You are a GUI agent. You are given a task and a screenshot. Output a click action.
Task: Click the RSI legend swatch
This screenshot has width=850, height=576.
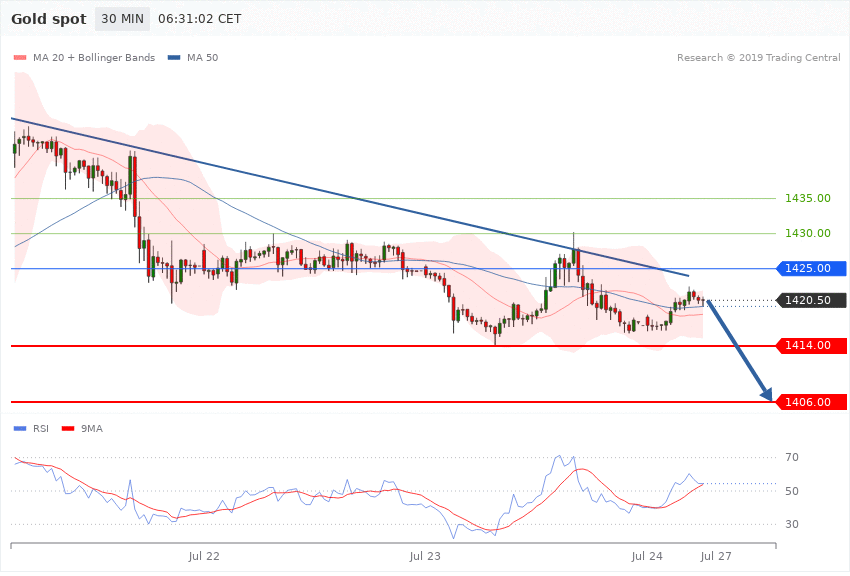point(20,429)
